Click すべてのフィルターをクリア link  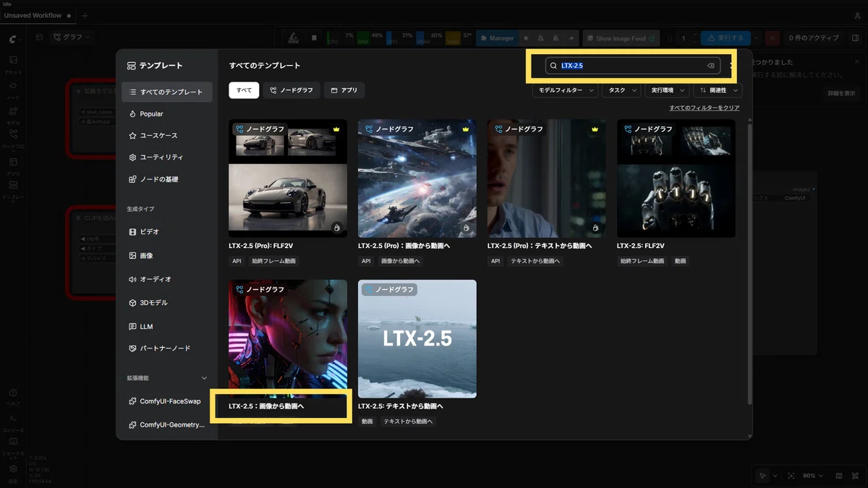coord(704,108)
